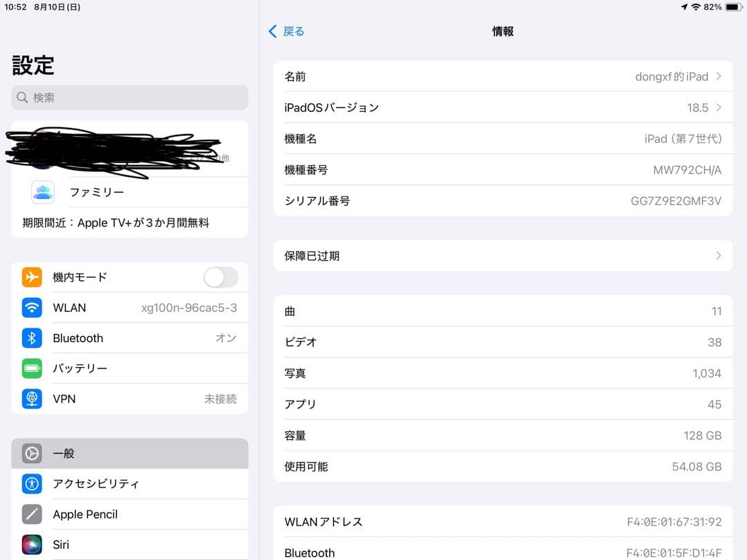Select the Bluetooth icon in the sidebar
747x560 pixels.
click(x=32, y=338)
